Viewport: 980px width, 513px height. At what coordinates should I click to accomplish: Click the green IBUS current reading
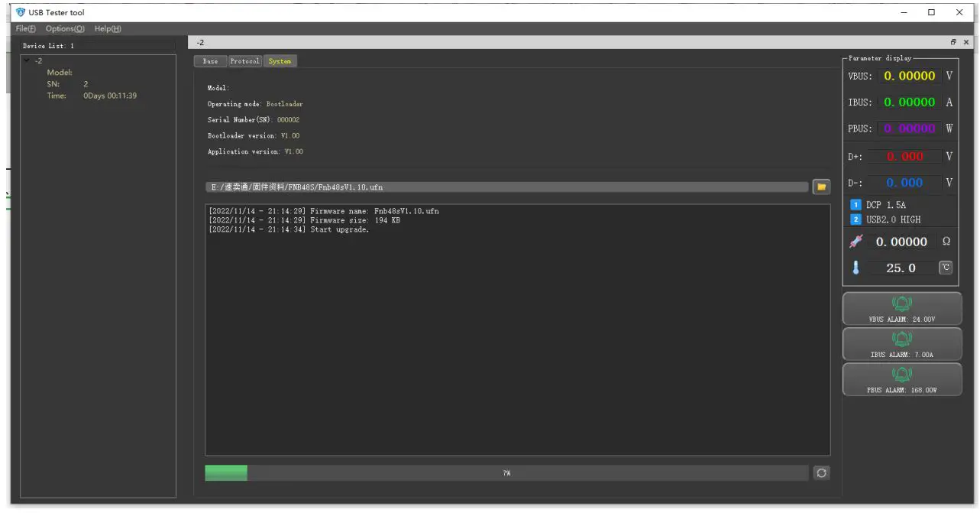pyautogui.click(x=910, y=102)
